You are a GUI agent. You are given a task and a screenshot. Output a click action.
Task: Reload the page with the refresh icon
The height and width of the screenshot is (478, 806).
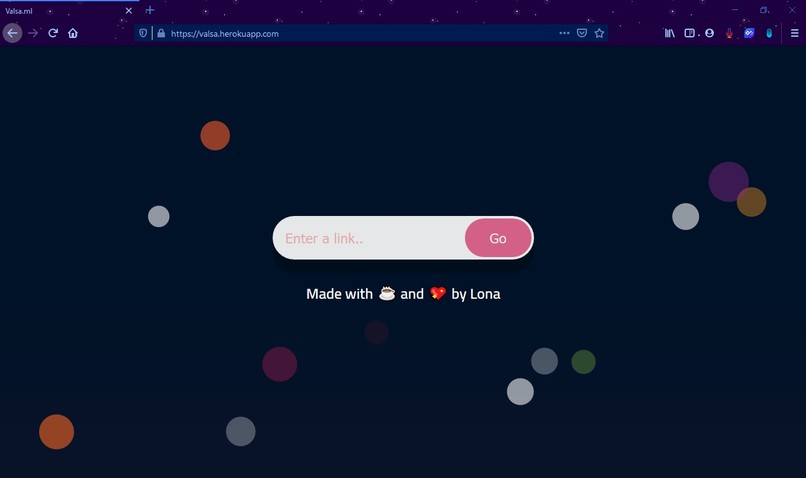pos(53,33)
